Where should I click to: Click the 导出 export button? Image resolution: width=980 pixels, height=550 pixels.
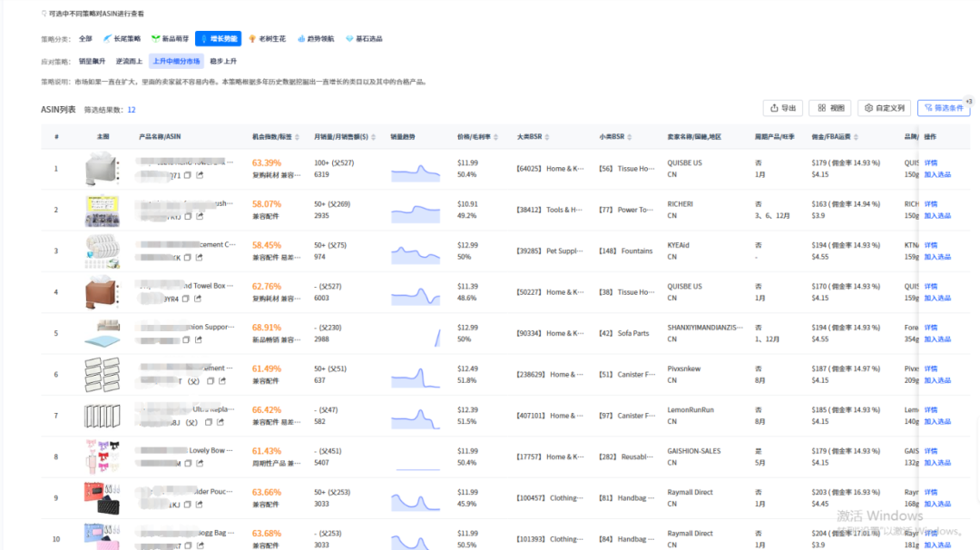[x=782, y=108]
